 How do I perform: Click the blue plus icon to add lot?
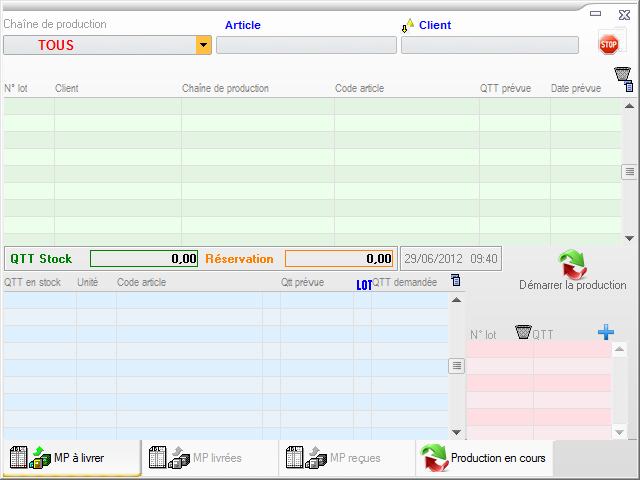coord(605,332)
